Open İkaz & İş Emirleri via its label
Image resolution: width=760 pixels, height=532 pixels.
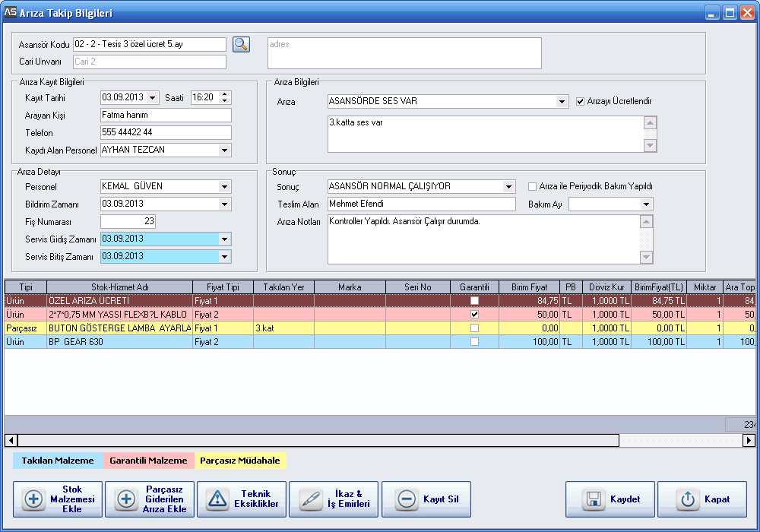pos(349,499)
